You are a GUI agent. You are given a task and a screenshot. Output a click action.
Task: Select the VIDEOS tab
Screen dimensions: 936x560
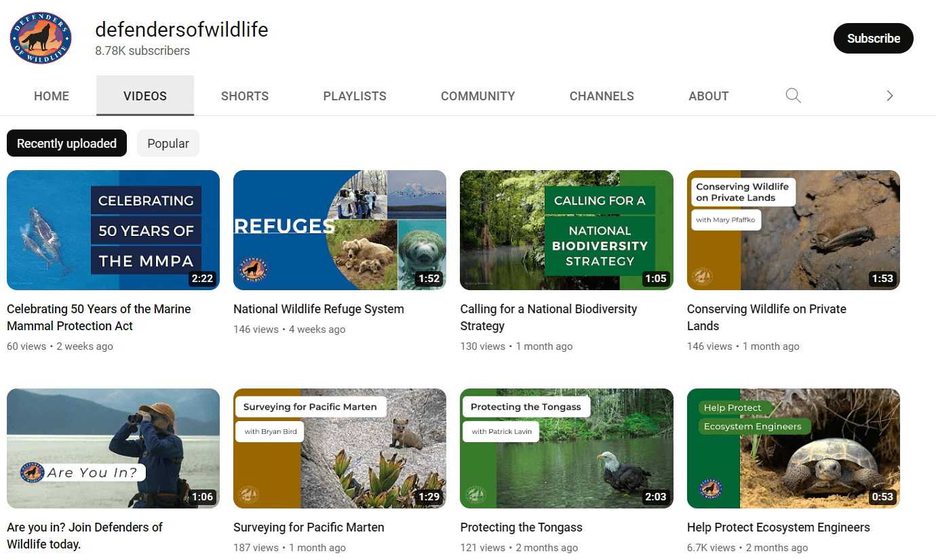pos(145,96)
